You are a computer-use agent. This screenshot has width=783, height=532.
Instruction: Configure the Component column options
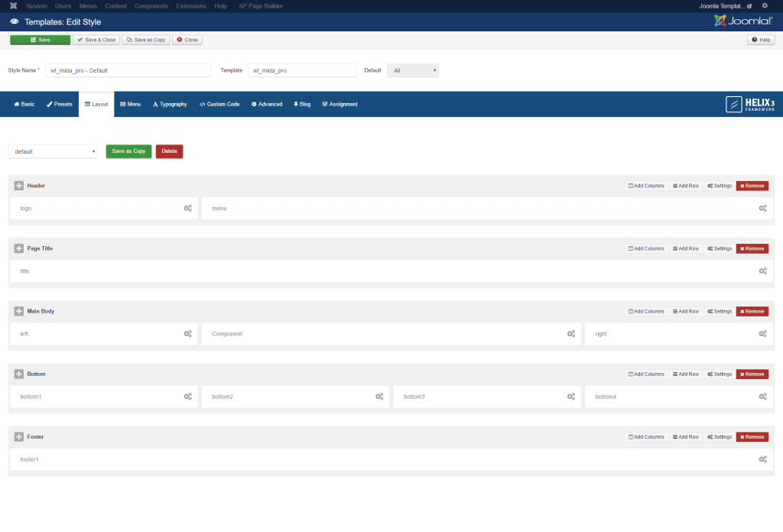pyautogui.click(x=571, y=333)
